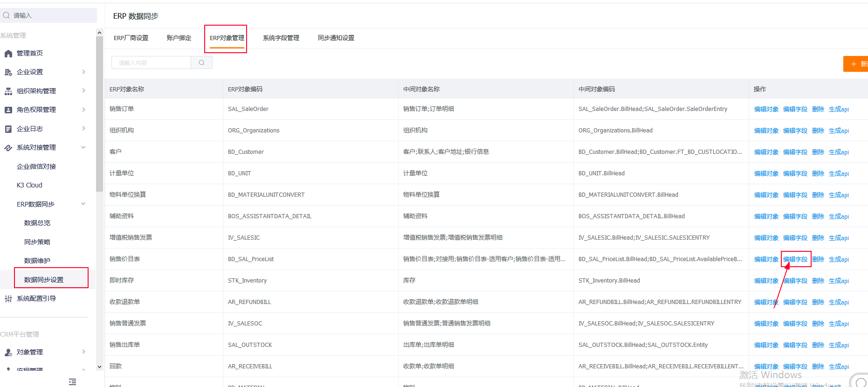Click 生成api for 收款退款单 row
The width and height of the screenshot is (868, 387).
pyautogui.click(x=839, y=302)
